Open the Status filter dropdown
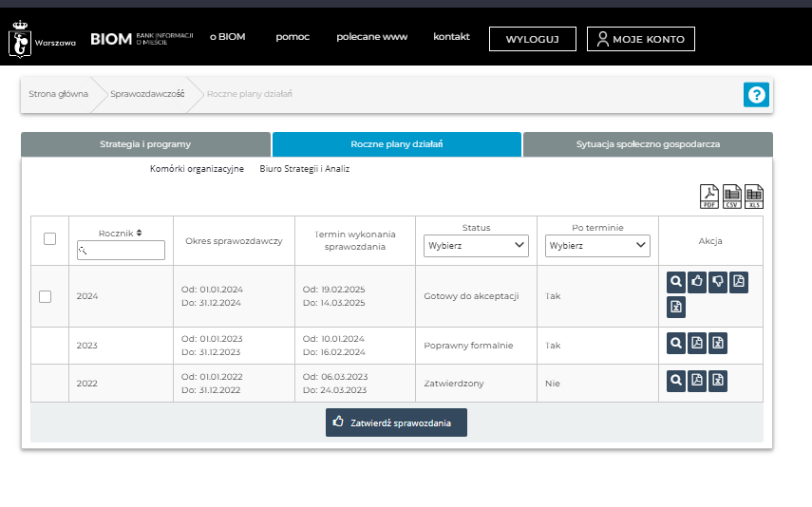Viewport: 812px width, 507px height. (476, 246)
